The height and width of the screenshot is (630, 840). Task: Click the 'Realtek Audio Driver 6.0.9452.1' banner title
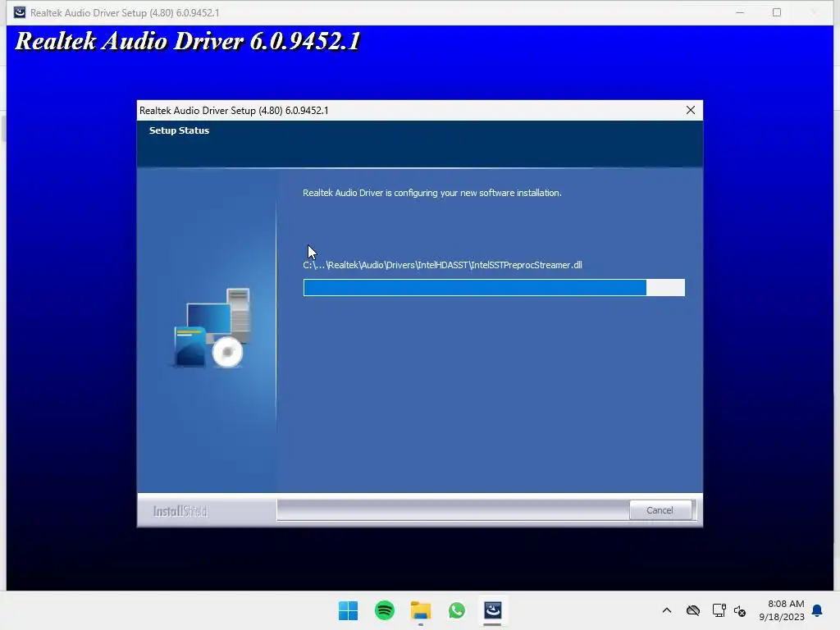(188, 41)
